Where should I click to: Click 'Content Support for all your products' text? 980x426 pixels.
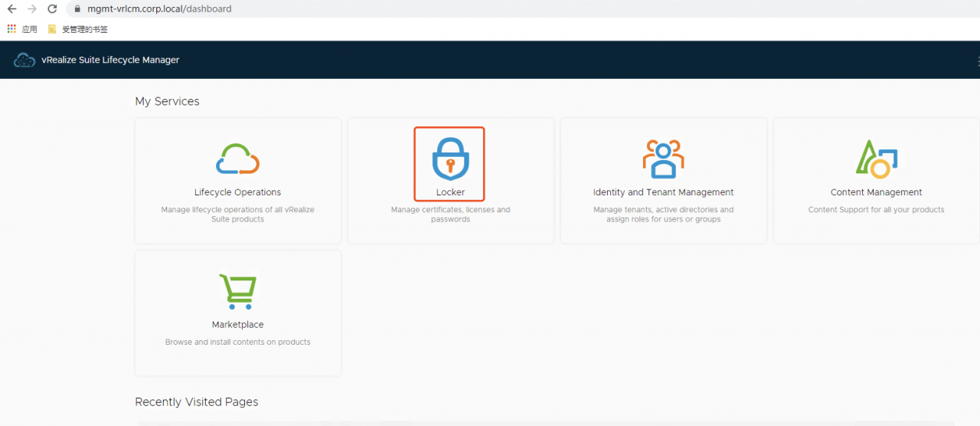[876, 209]
